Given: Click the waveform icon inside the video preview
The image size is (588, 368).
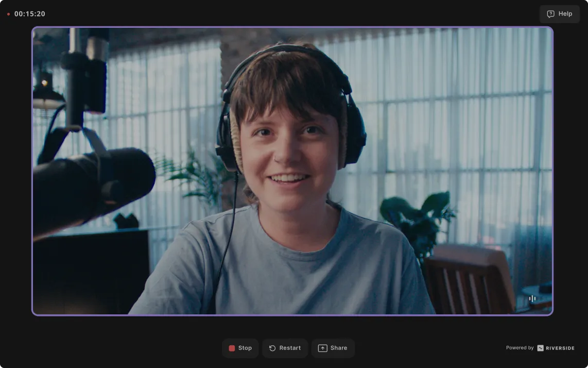Looking at the screenshot, I should [x=532, y=298].
